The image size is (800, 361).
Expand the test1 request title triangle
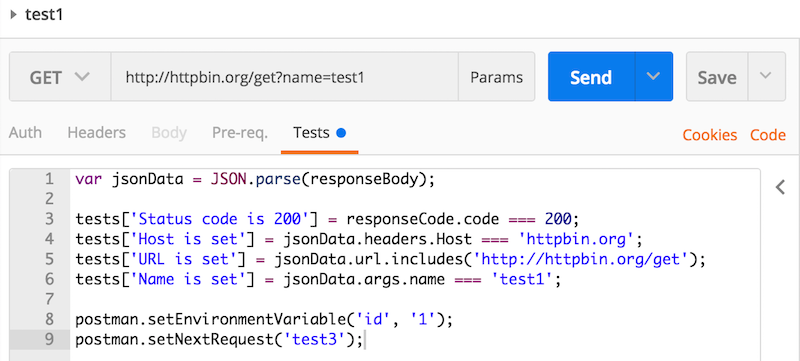pyautogui.click(x=14, y=15)
